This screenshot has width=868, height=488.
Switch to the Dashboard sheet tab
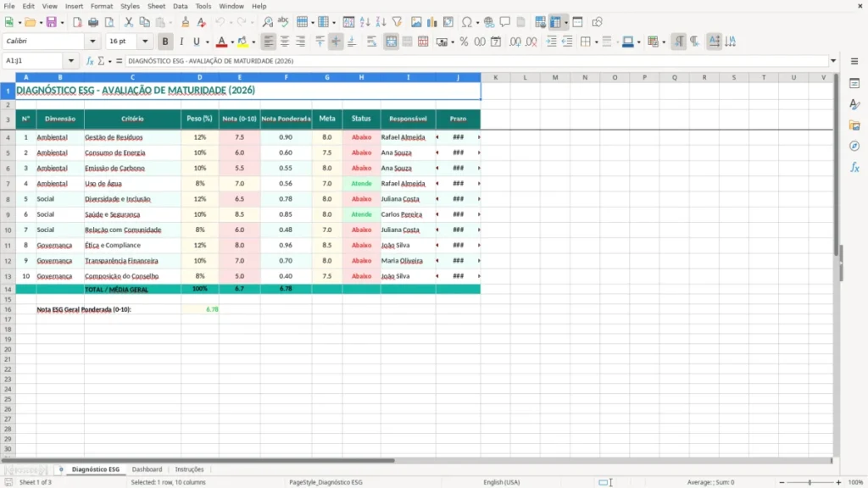[147, 469]
